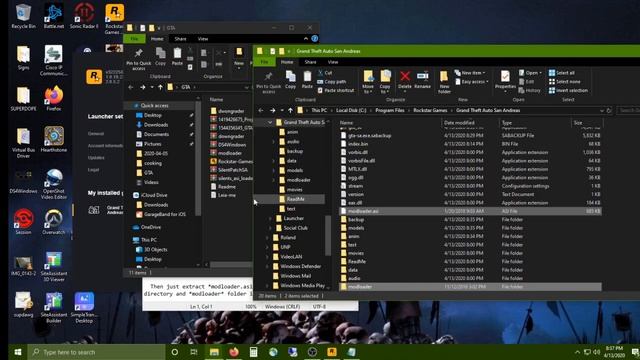Click Invert selection in the San Andreas ribbon
Image resolution: width=640 pixels, height=360 pixels.
tap(568, 90)
